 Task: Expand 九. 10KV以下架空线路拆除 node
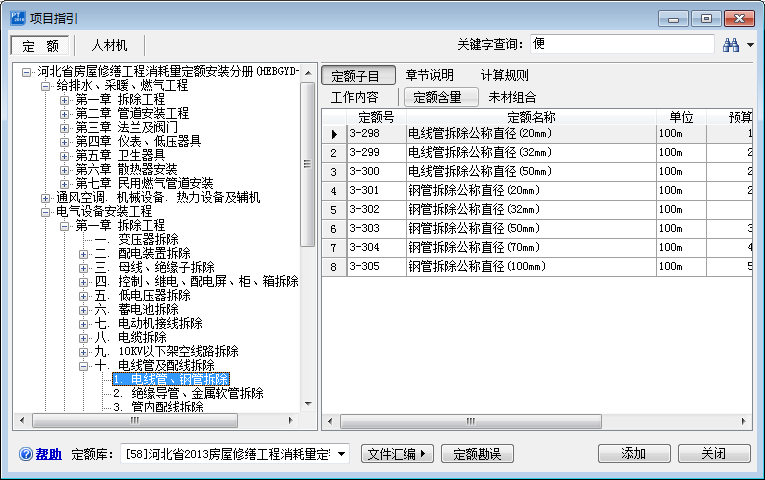coord(83,352)
